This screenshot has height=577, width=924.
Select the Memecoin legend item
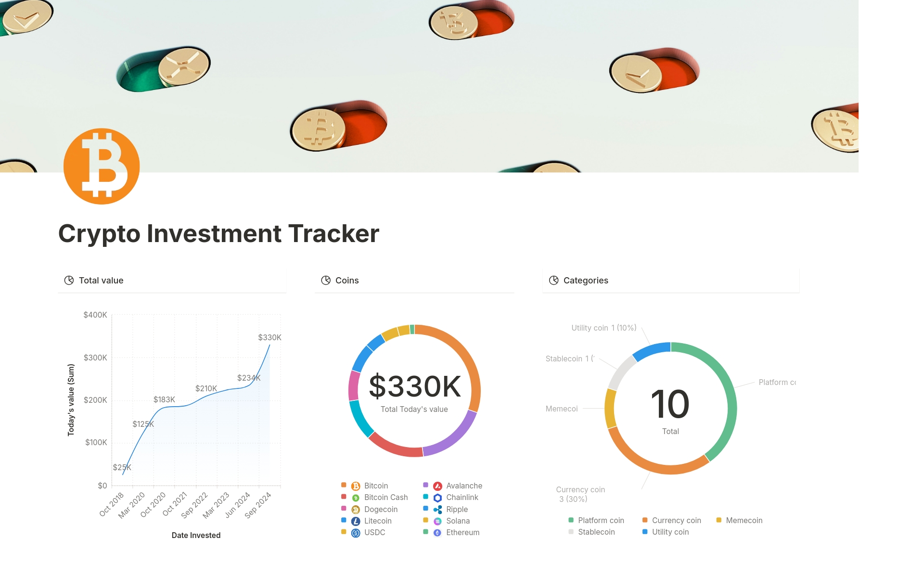[742, 520]
